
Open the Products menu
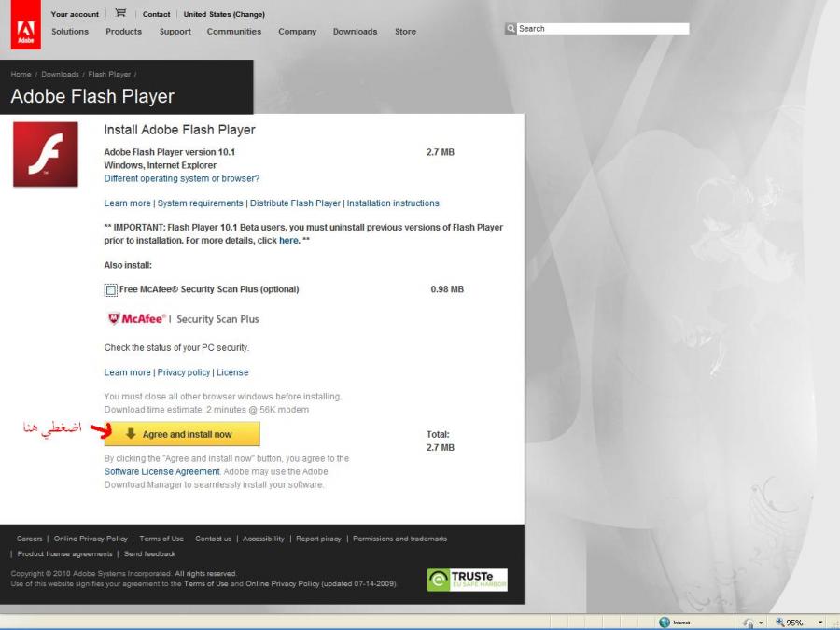click(123, 32)
